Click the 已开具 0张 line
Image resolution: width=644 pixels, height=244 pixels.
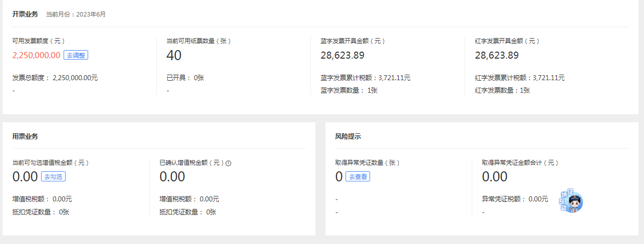click(185, 78)
